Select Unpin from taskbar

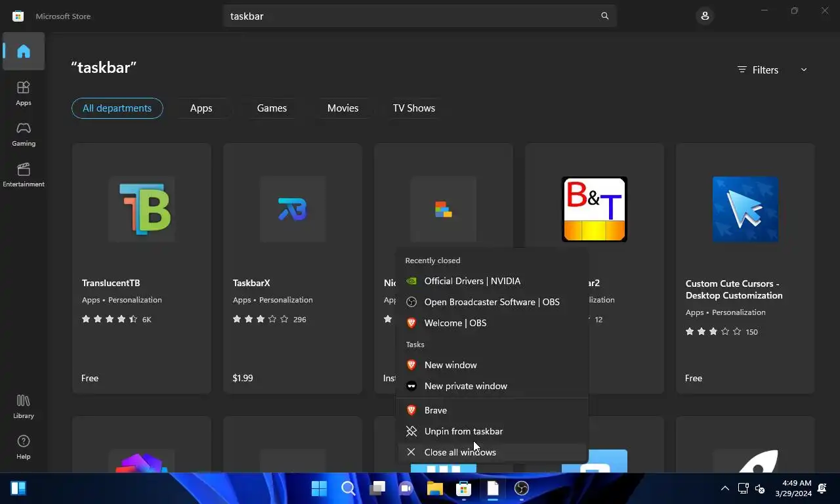tap(492, 431)
